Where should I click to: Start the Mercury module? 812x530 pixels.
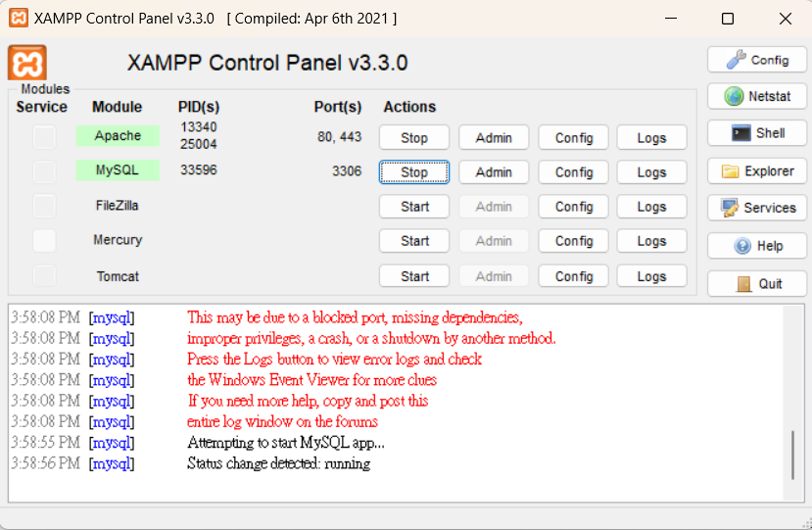click(414, 241)
